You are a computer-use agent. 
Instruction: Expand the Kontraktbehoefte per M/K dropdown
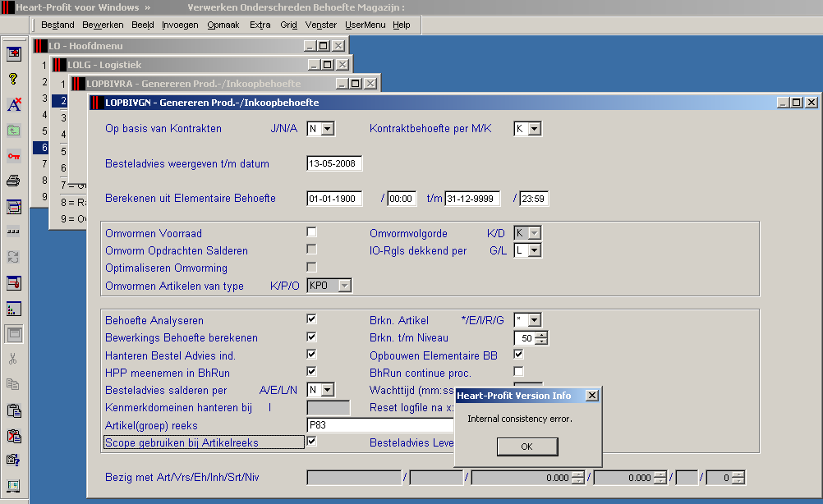[535, 129]
